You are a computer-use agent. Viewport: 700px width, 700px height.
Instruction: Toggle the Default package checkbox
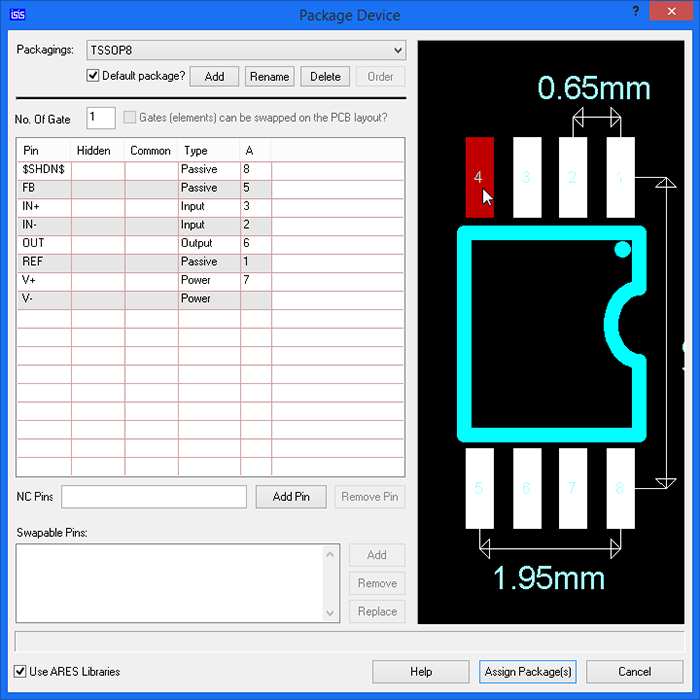(x=93, y=76)
